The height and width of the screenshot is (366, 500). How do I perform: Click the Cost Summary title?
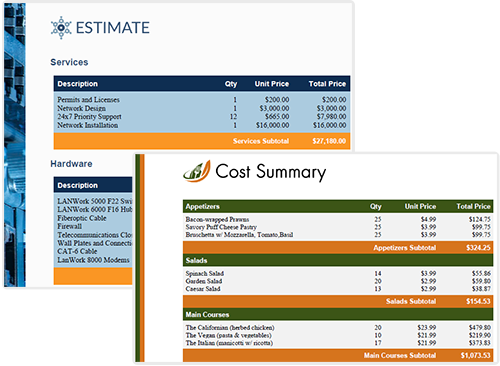click(x=271, y=172)
